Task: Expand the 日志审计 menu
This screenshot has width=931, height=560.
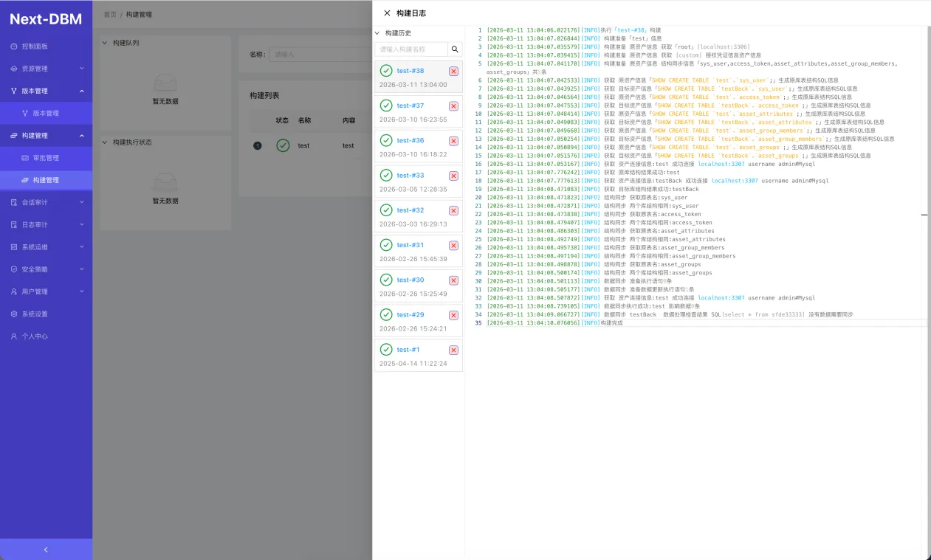Action: tap(46, 224)
